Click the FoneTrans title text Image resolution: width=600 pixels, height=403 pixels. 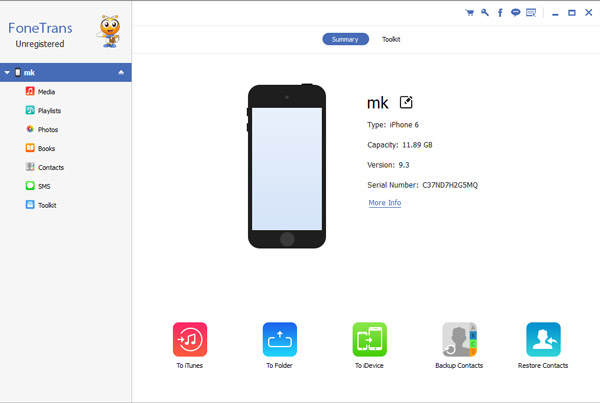tap(40, 28)
